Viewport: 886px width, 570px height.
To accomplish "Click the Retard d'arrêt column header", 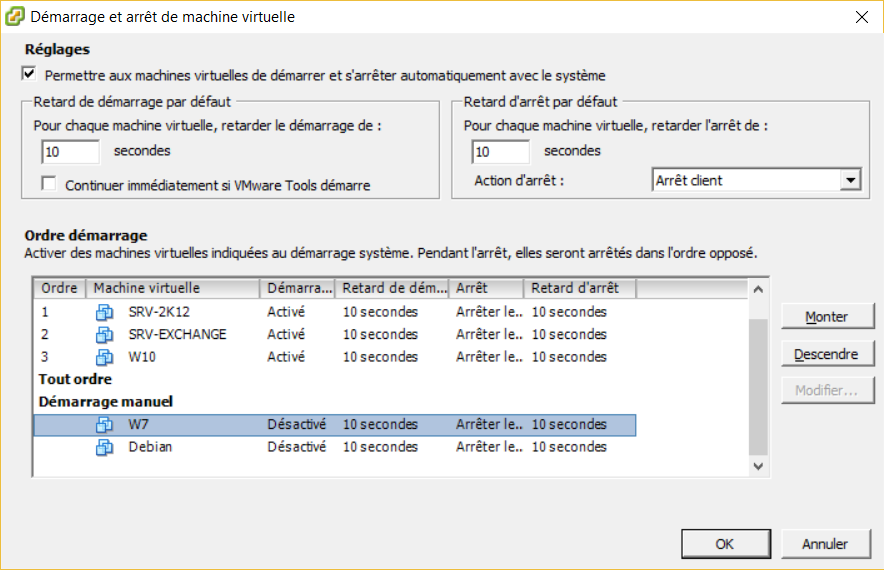I will (579, 288).
